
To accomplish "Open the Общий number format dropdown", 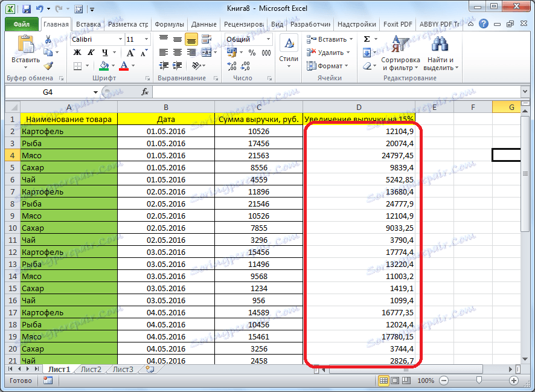I will (269, 39).
